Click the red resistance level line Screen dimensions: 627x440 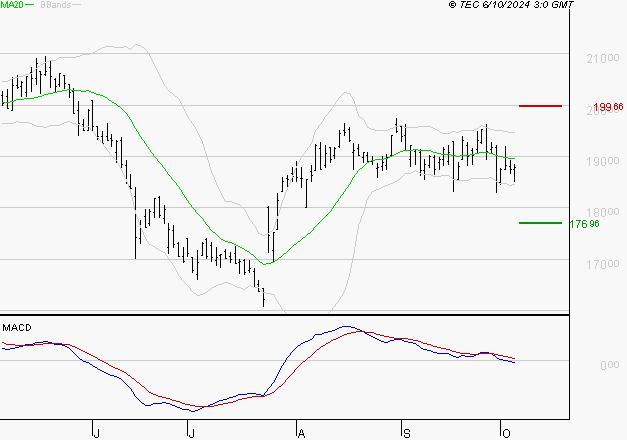click(540, 106)
